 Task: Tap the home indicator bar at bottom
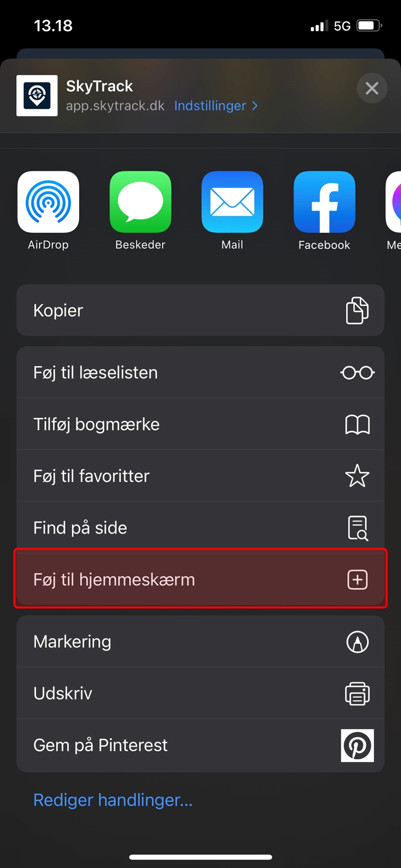click(200, 857)
